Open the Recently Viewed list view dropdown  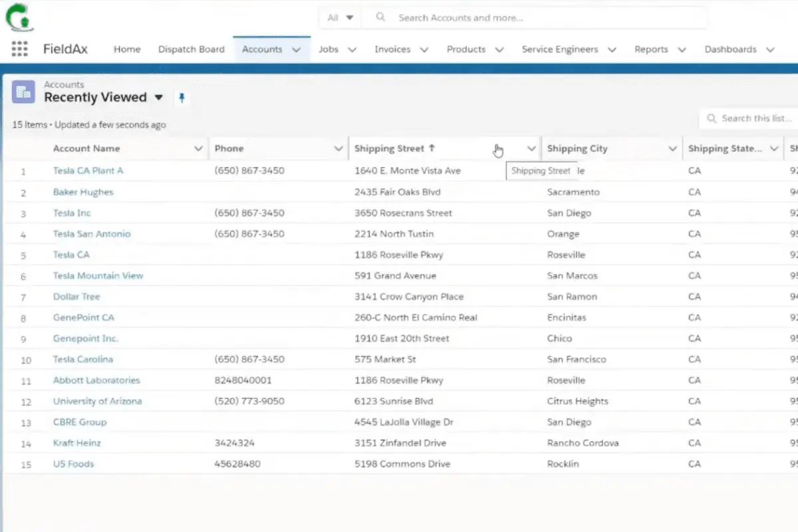click(x=158, y=98)
